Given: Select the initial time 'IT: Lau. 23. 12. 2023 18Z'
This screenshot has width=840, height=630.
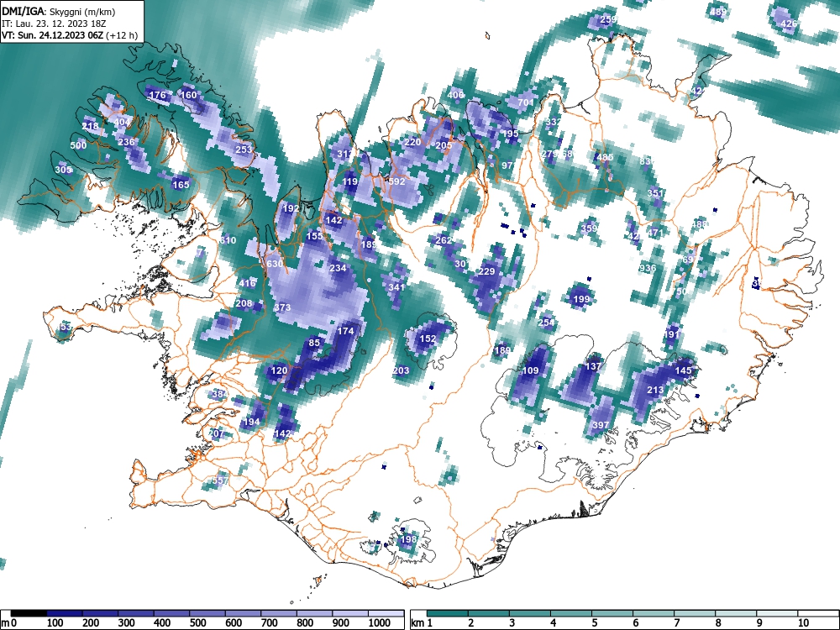Looking at the screenshot, I should (54, 24).
